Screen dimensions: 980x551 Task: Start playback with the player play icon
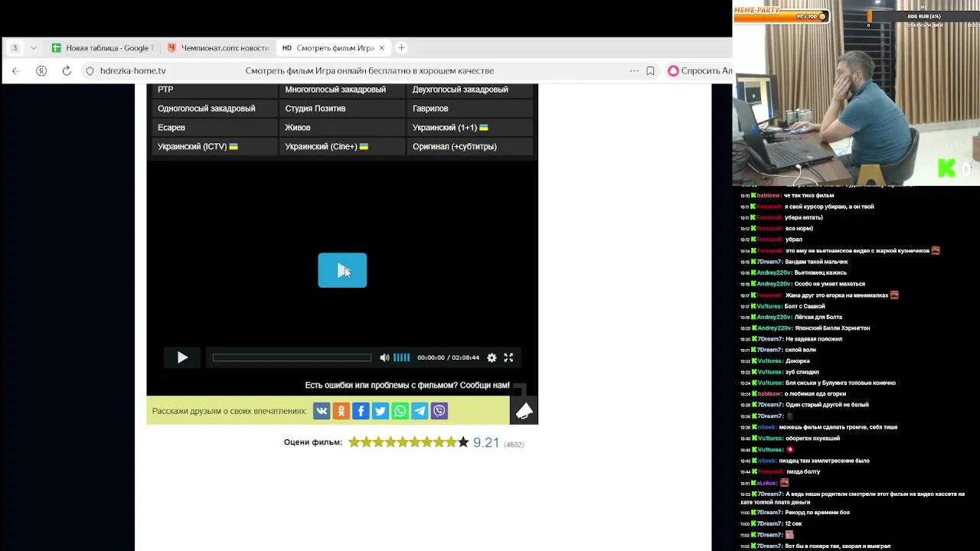point(182,357)
